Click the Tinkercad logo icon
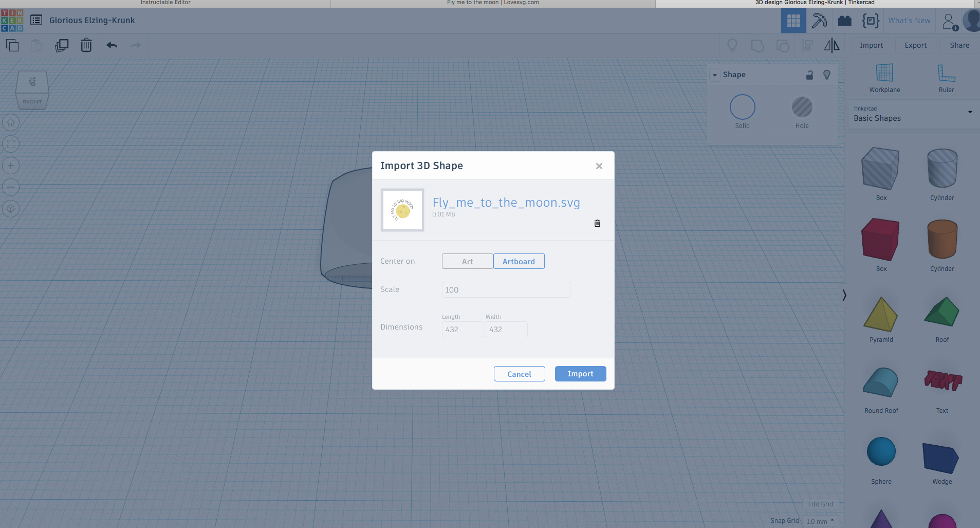This screenshot has width=980, height=528. 12,21
